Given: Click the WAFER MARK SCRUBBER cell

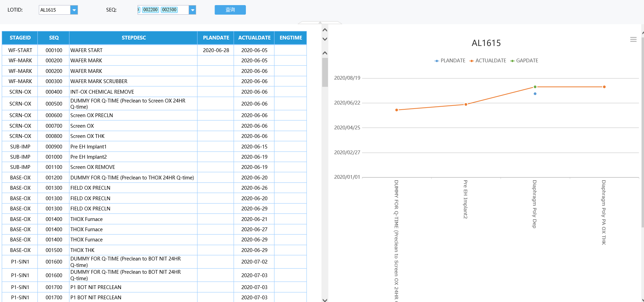Looking at the screenshot, I should click(x=133, y=81).
